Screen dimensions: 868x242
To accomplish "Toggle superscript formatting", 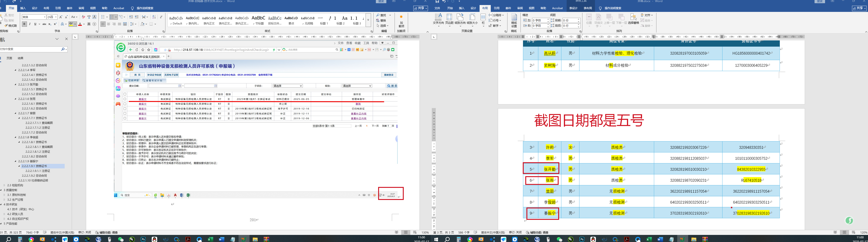I will tap(55, 24).
